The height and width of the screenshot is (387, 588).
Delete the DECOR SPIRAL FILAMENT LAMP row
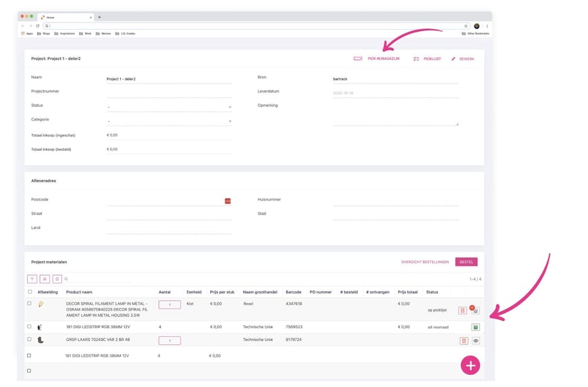click(x=462, y=311)
